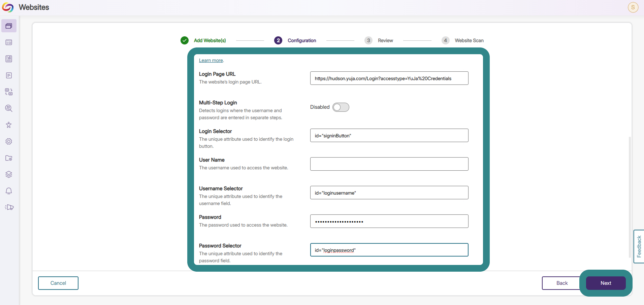
Task: Open the report page sidebar icon
Action: tap(9, 59)
